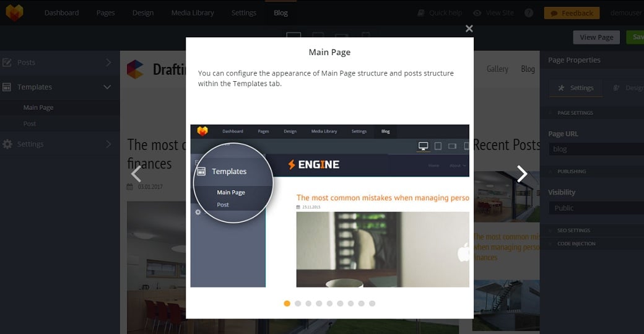644x334 pixels.
Task: Collapse the Templates section chevron
Action: pyautogui.click(x=108, y=87)
